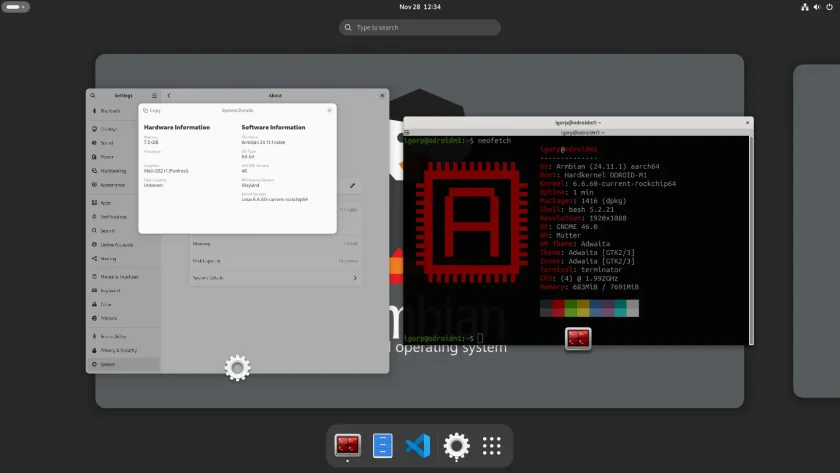Click the device name edit pencil icon
Image resolution: width=840 pixels, height=473 pixels.
pos(352,185)
